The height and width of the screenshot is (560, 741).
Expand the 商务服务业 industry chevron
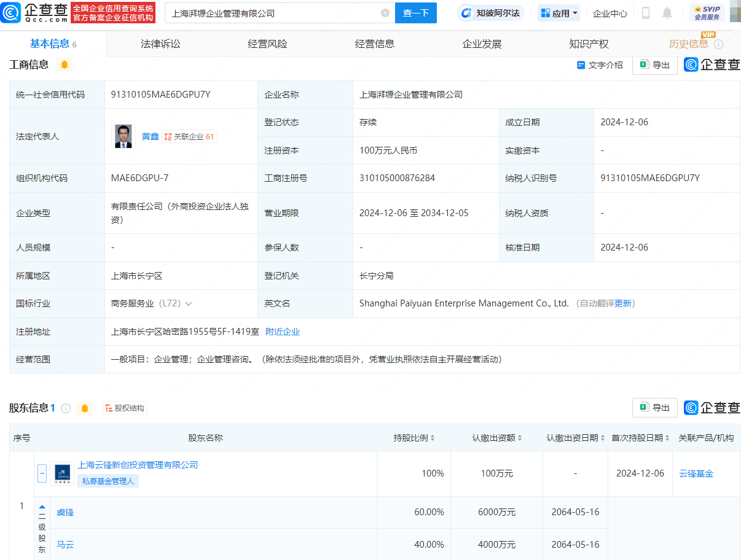(188, 304)
